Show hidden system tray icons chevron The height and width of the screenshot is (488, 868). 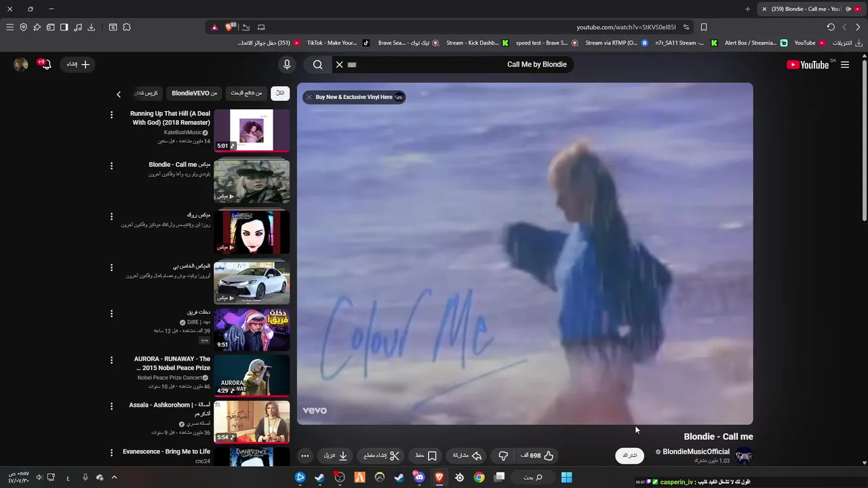pos(114,477)
